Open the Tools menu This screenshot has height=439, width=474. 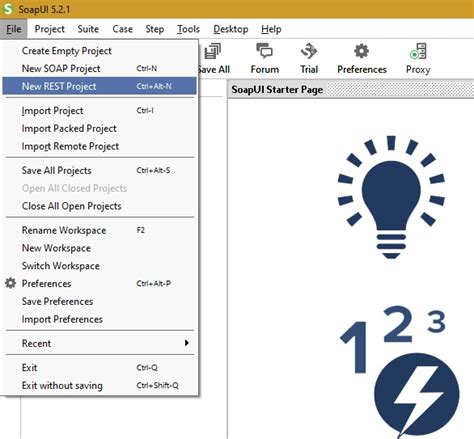point(188,29)
